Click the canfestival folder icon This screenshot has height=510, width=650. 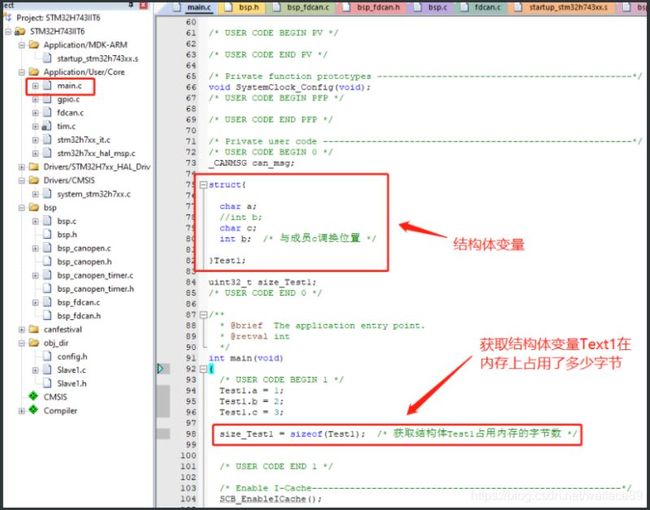click(x=34, y=329)
